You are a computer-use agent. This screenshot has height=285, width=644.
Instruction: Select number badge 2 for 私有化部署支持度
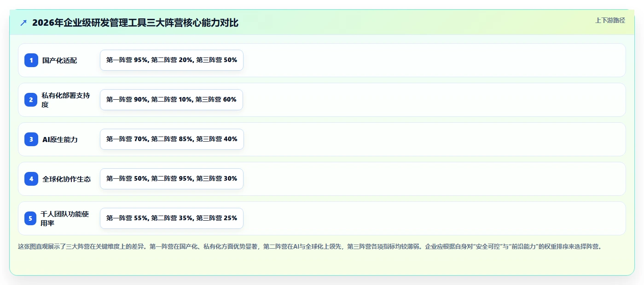[x=31, y=100]
